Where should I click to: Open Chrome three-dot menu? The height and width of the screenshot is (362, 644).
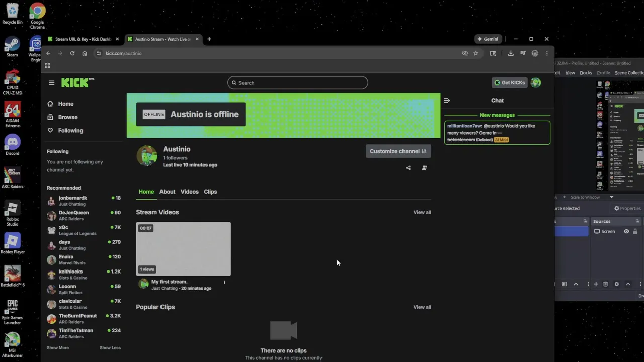pyautogui.click(x=547, y=53)
